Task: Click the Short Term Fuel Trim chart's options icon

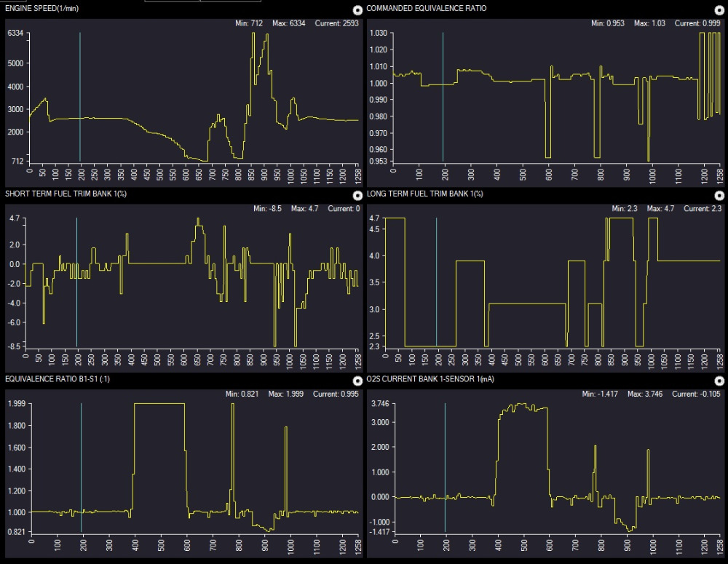Action: (x=357, y=196)
